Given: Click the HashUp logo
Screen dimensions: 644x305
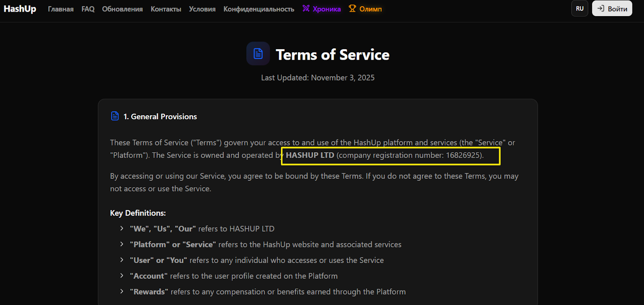Looking at the screenshot, I should pos(20,9).
